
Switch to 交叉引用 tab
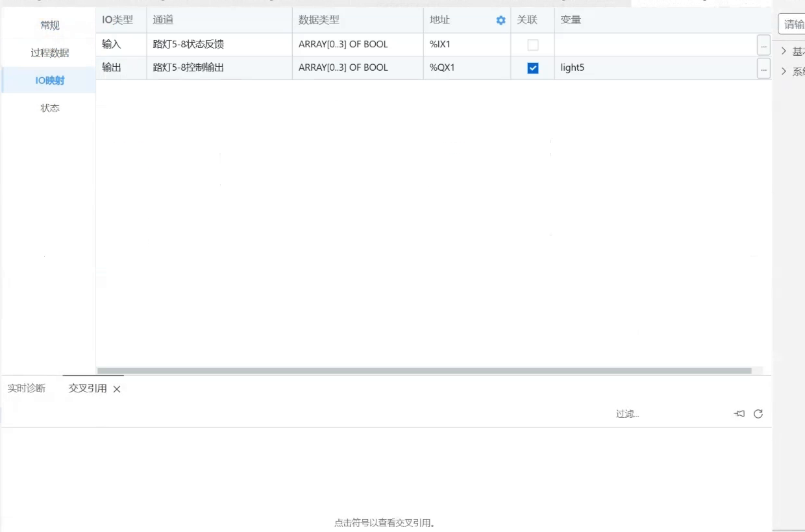point(88,389)
